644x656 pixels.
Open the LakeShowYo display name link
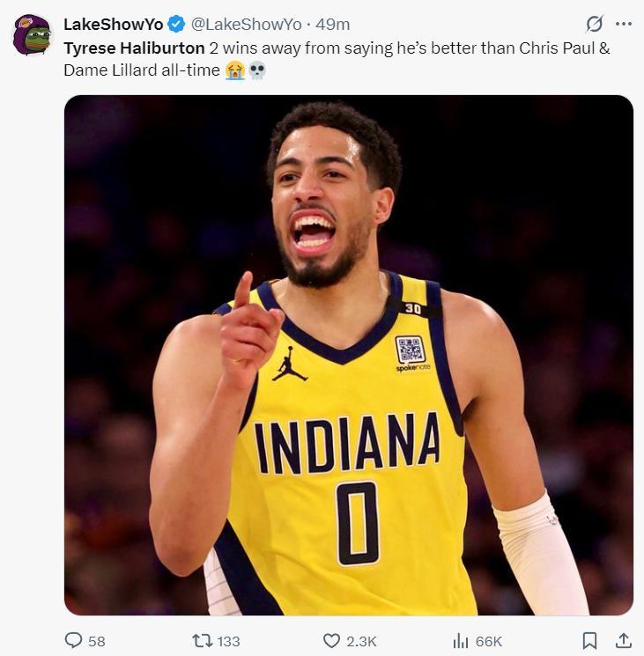[x=113, y=25]
